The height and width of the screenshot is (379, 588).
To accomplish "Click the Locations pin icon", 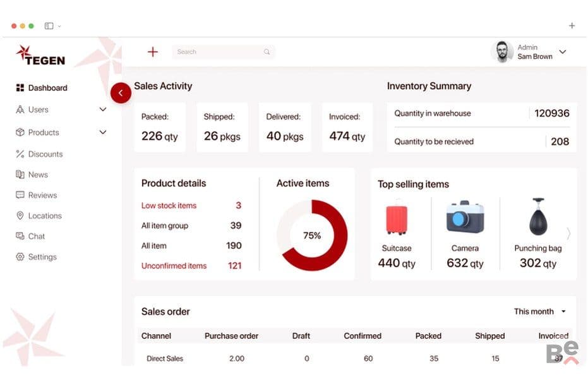I will 20,215.
